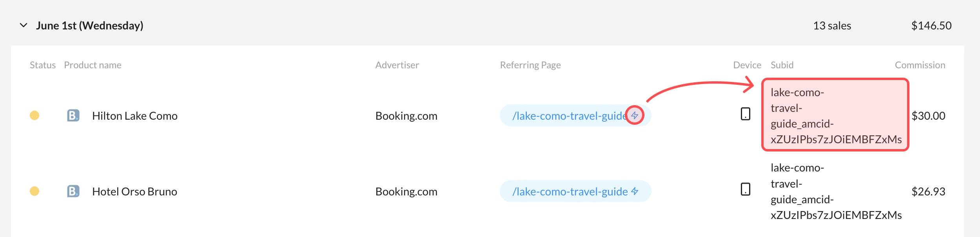Click the June 1st (Wednesday) date header
This screenshot has width=980, height=237.
tap(90, 26)
